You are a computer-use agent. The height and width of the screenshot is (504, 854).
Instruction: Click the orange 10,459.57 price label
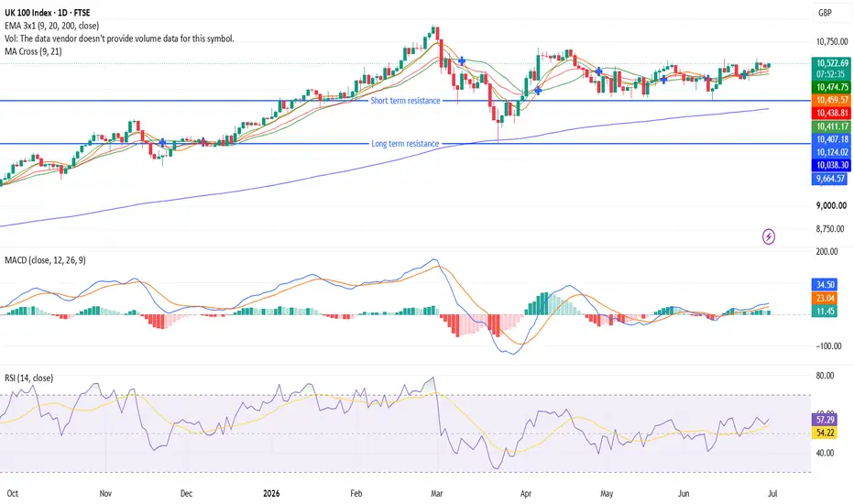click(x=831, y=100)
